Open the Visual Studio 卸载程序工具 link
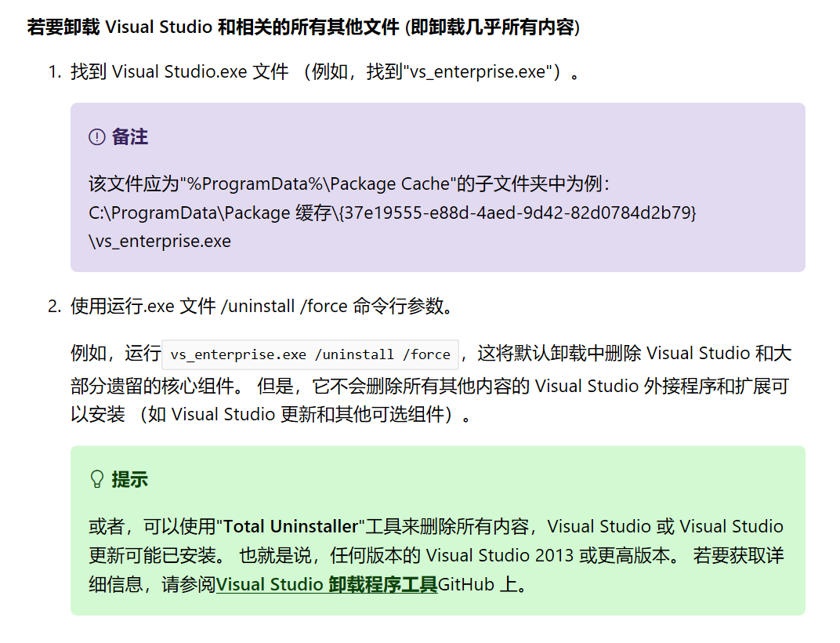This screenshot has width=840, height=643. [x=326, y=584]
